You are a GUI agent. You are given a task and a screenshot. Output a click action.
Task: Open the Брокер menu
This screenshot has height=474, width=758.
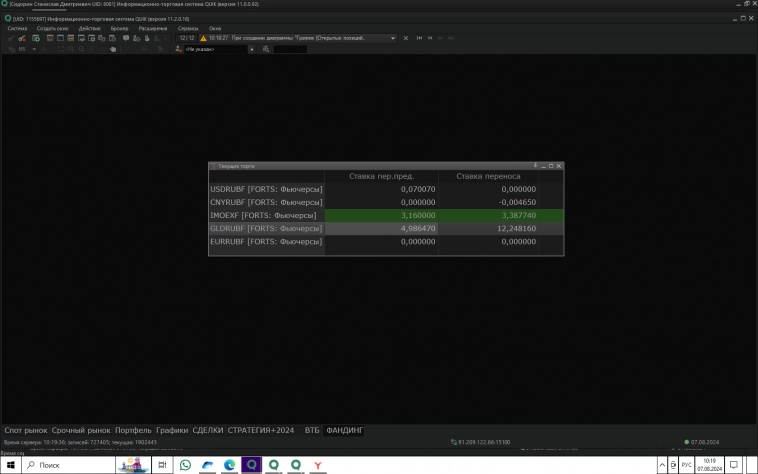pyautogui.click(x=119, y=28)
